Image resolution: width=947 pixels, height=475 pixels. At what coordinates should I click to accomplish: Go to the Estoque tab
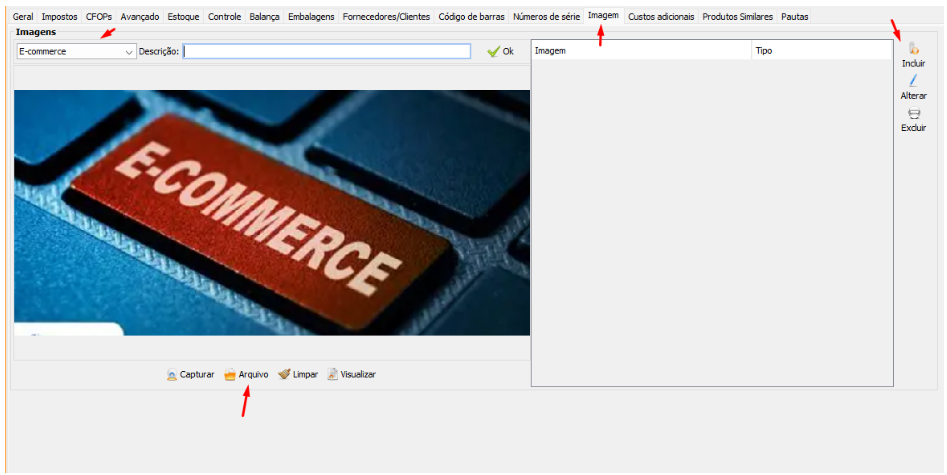pyautogui.click(x=183, y=17)
